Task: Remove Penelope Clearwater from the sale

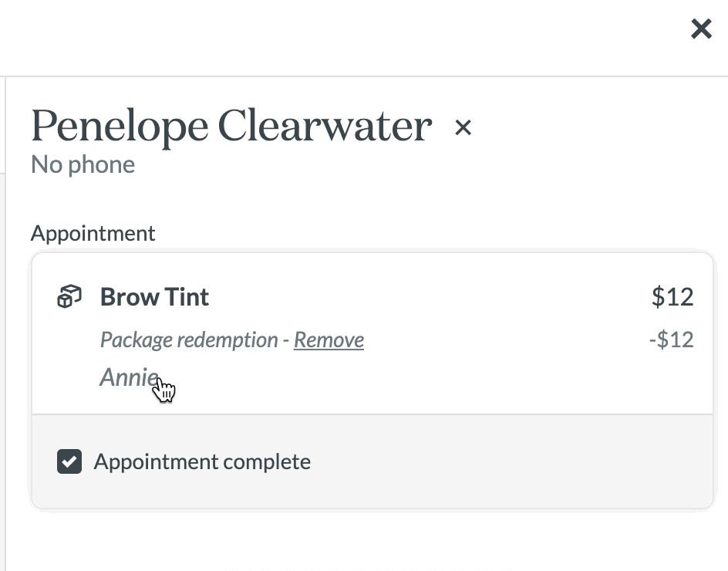Action: 463,127
